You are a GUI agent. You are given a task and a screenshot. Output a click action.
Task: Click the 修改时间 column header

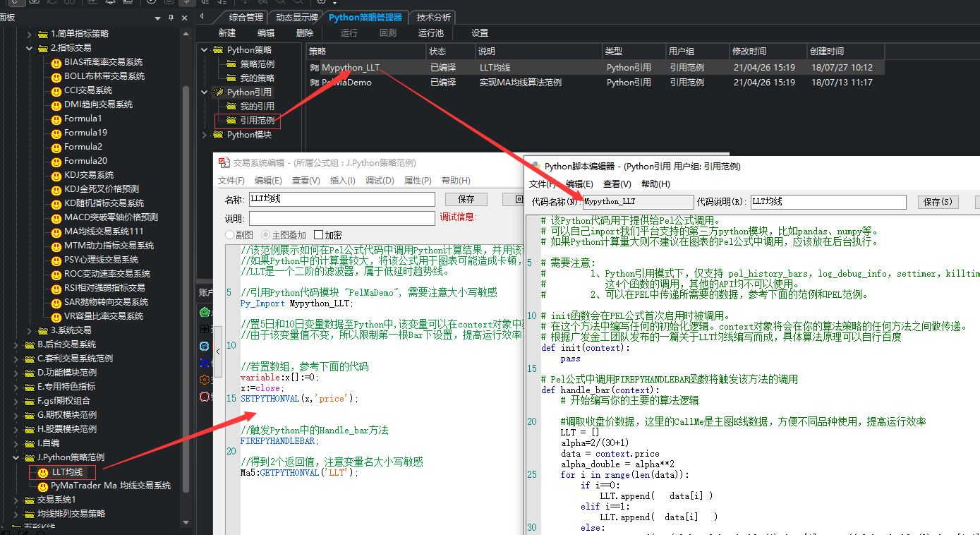tap(768, 52)
